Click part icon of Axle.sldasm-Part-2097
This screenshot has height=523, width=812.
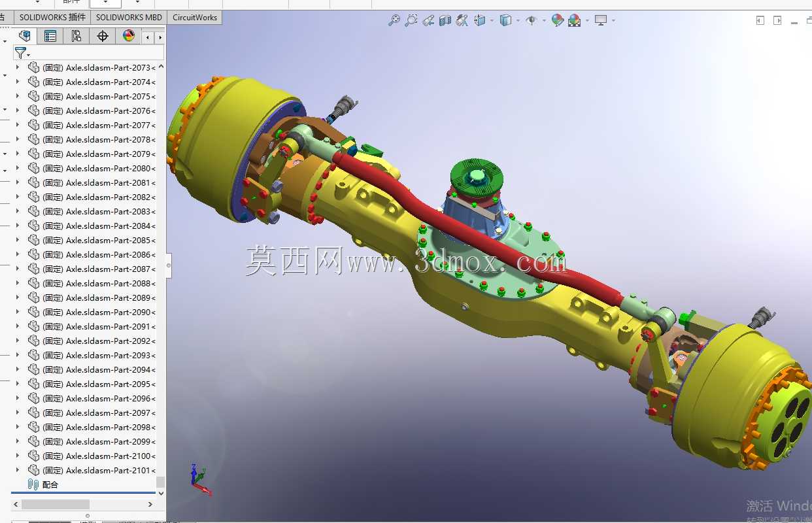point(34,413)
